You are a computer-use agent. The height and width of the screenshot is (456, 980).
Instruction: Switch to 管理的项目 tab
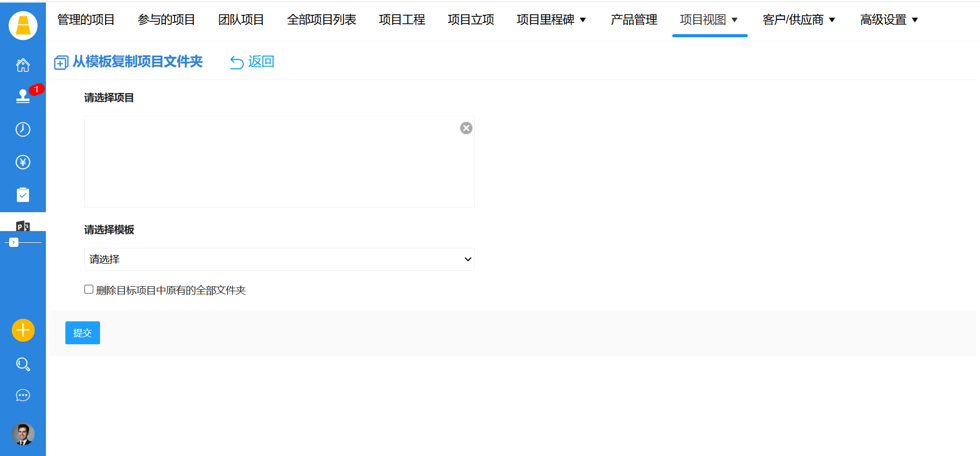tap(86, 20)
